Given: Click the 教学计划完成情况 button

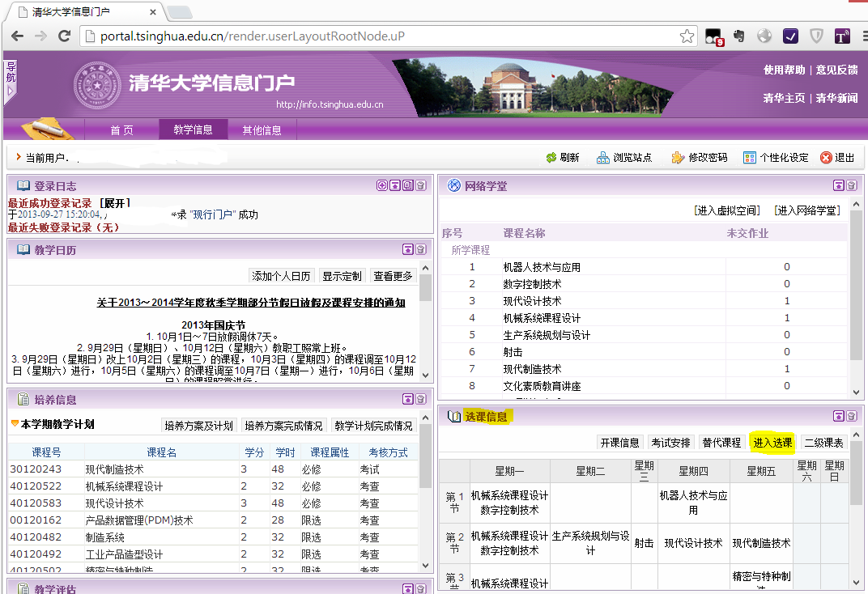Looking at the screenshot, I should [373, 426].
